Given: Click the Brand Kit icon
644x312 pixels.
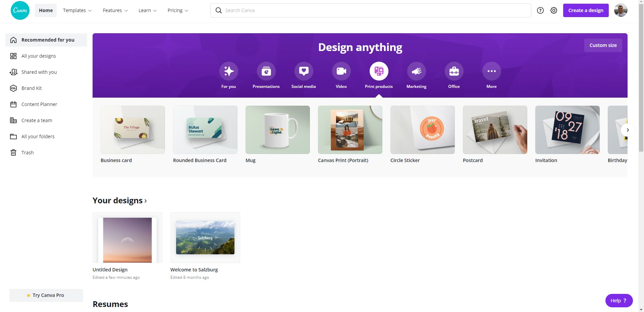Looking at the screenshot, I should 13,88.
